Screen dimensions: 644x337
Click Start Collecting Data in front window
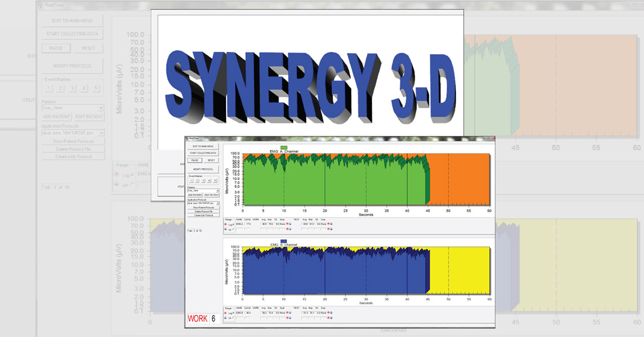click(203, 153)
